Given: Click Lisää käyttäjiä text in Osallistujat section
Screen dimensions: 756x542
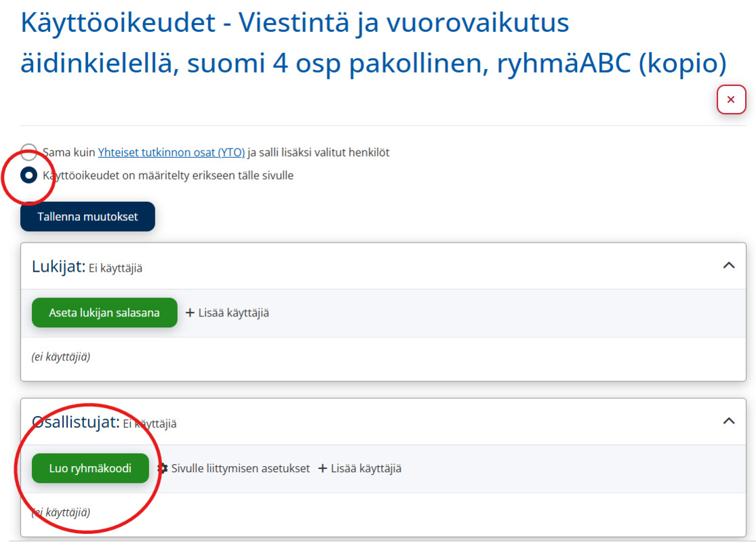Looking at the screenshot, I should (366, 469).
